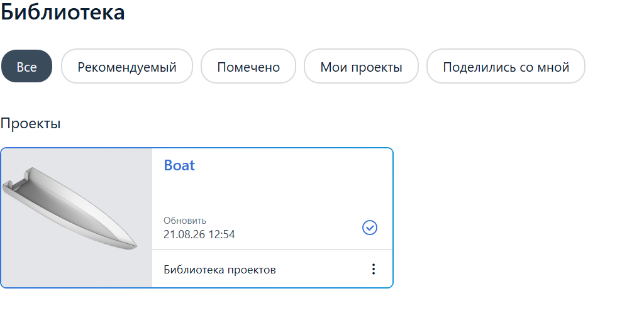Click the Библиотека page heading

pyautogui.click(x=62, y=11)
